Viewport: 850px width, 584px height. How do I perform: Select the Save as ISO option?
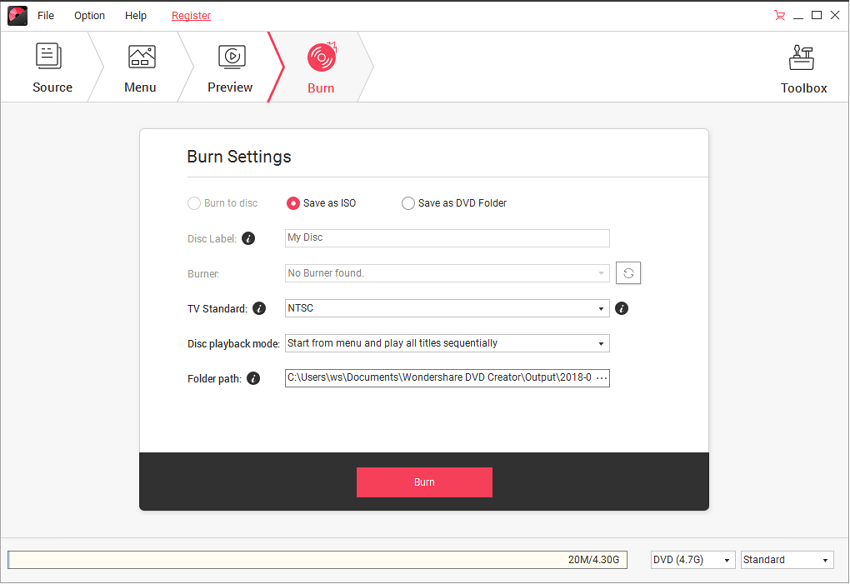[294, 203]
